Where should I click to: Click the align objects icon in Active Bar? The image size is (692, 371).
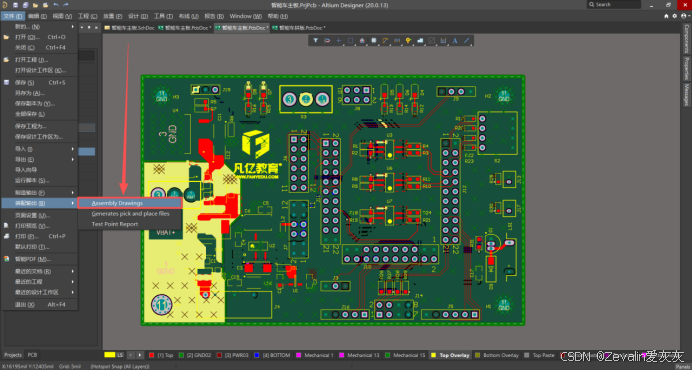[x=362, y=41]
